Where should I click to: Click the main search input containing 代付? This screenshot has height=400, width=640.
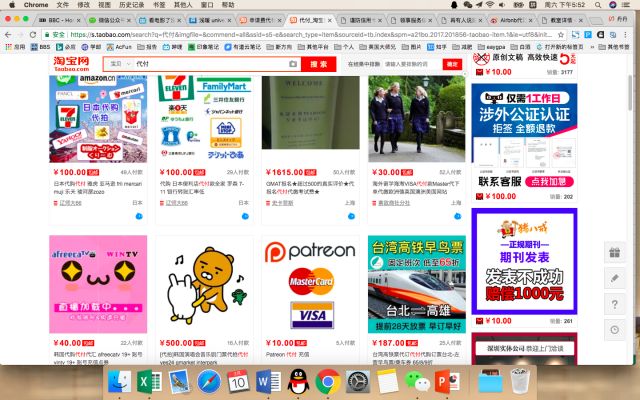210,64
